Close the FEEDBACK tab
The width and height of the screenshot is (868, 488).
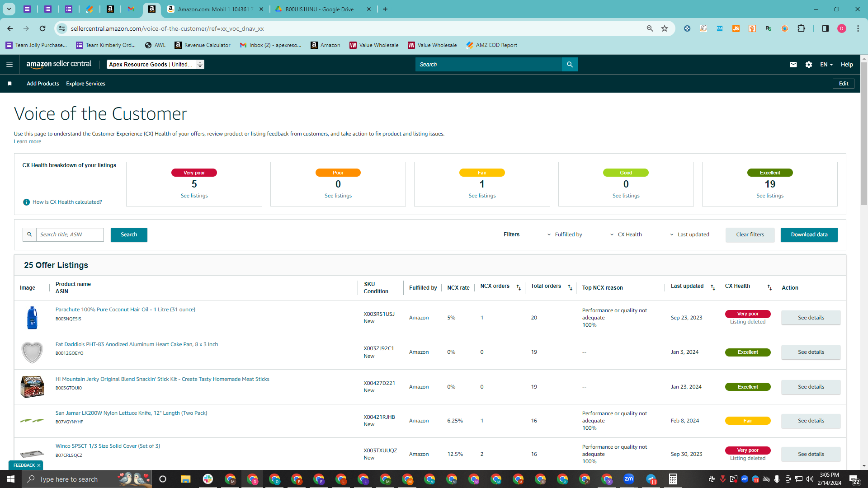[x=39, y=465]
